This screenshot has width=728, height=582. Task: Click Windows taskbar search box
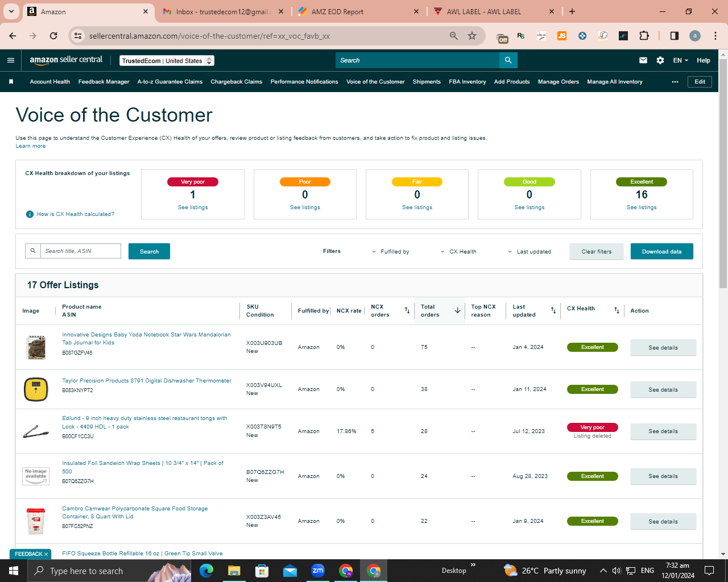[x=109, y=571]
